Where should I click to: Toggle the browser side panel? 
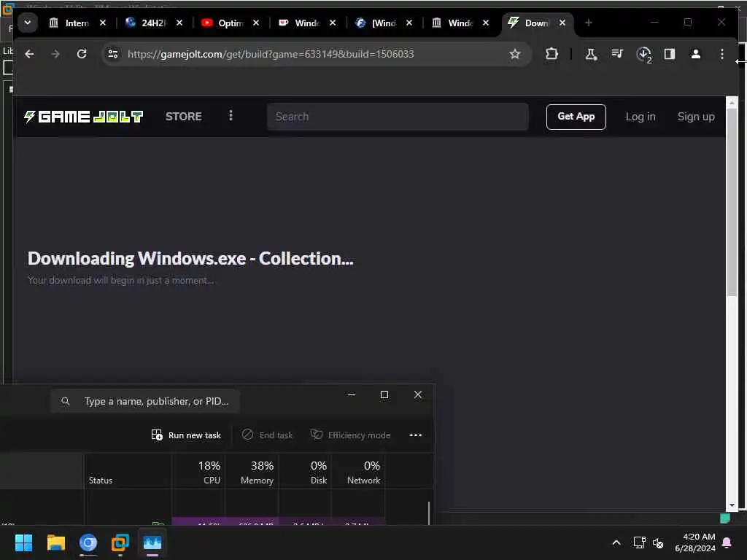tap(670, 54)
